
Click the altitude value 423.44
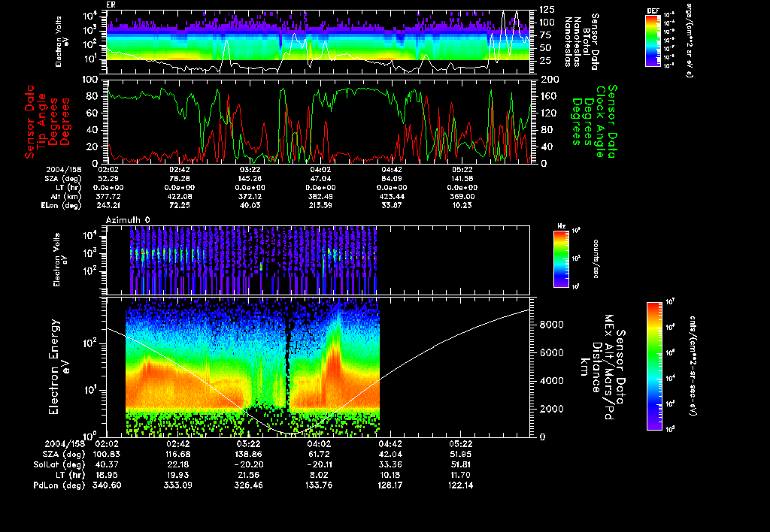coord(391,196)
